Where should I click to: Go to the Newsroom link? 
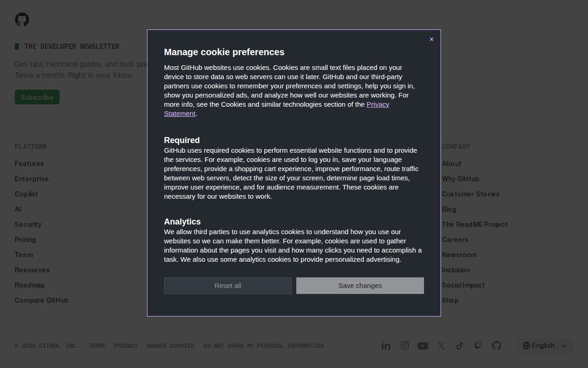tap(459, 255)
